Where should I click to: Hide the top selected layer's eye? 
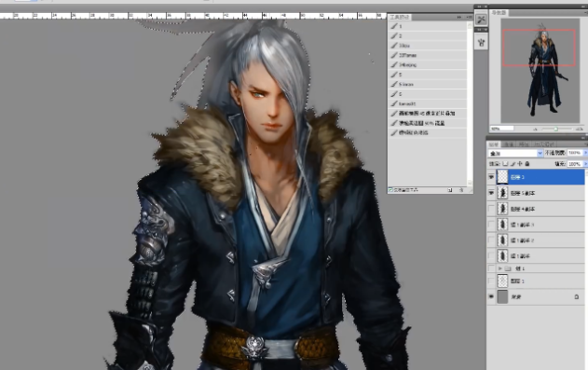(491, 177)
